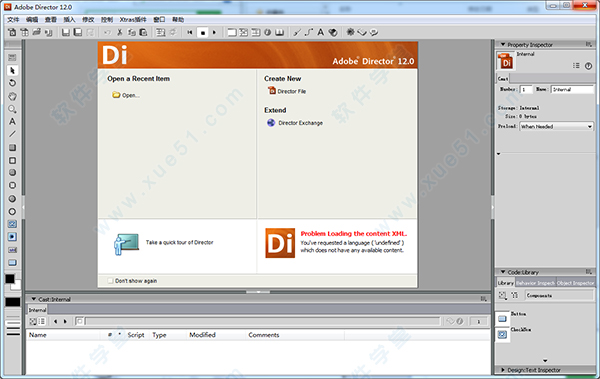This screenshot has width=600, height=379.
Task: Select the Filled Rectangle tool
Action: (x=12, y=148)
